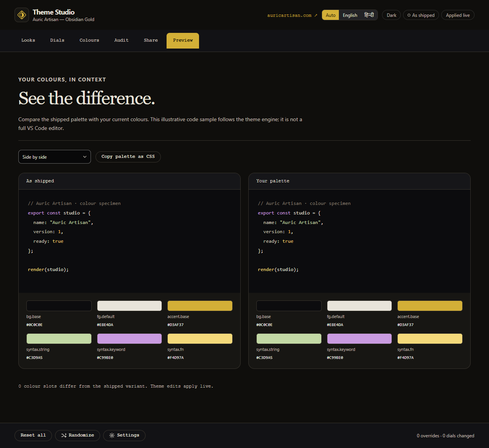Screen dimensions: 489x448
Task: Click syntax.fn swatch in As shipped panel
Action: tap(200, 339)
